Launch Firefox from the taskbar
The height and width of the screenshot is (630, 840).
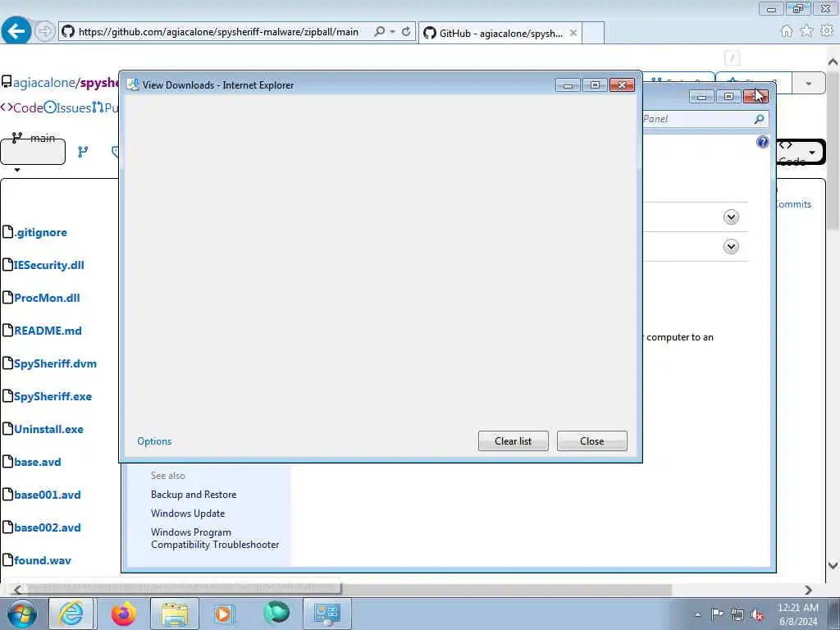click(x=124, y=614)
